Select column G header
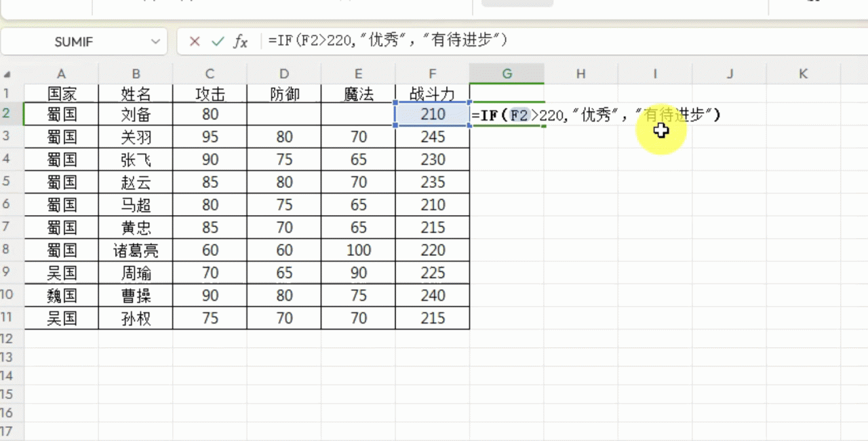868x441 pixels. coord(507,74)
